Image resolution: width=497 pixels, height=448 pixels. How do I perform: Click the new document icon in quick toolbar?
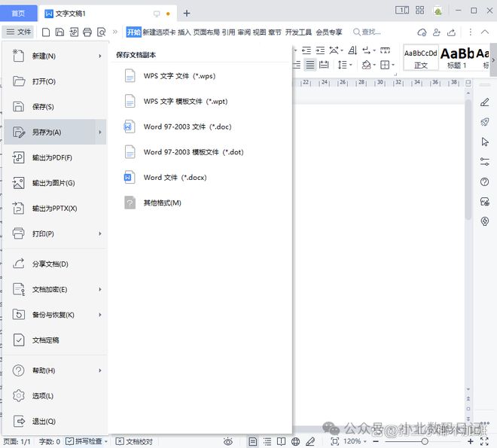coord(46,32)
